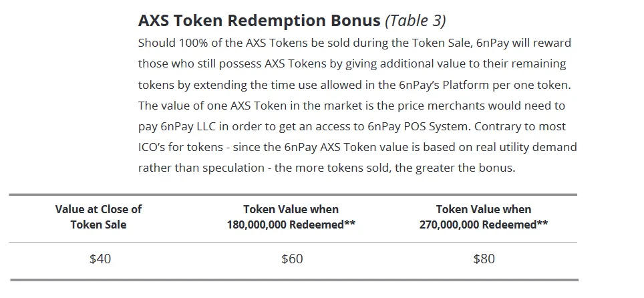Image resolution: width=644 pixels, height=298 pixels.
Task: Click the AXS Token Redemption Bonus heading
Action: coord(259,21)
